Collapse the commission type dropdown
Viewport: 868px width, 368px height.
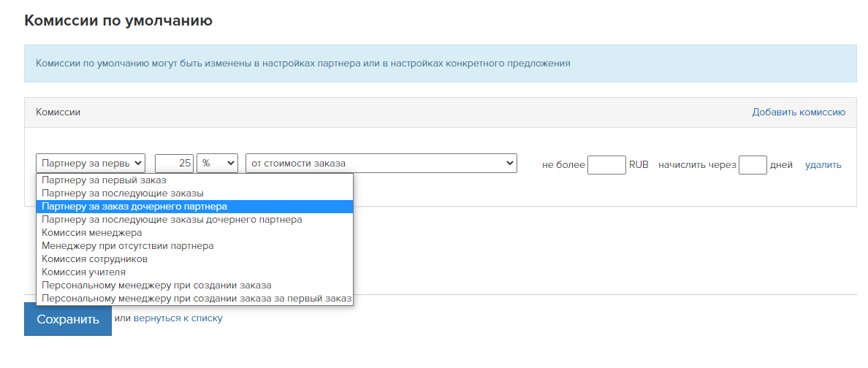(x=91, y=164)
